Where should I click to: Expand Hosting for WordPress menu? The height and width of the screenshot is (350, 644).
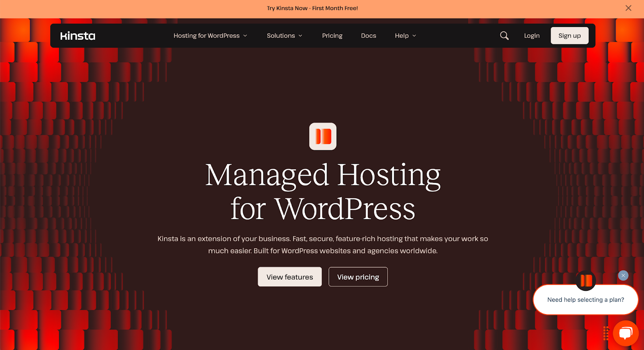click(210, 36)
